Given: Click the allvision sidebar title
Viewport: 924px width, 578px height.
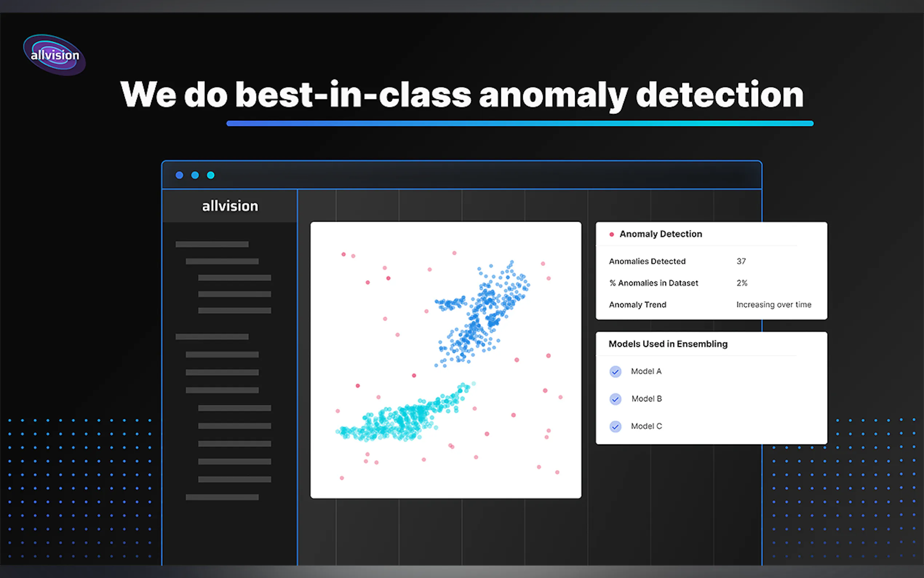Looking at the screenshot, I should [230, 206].
